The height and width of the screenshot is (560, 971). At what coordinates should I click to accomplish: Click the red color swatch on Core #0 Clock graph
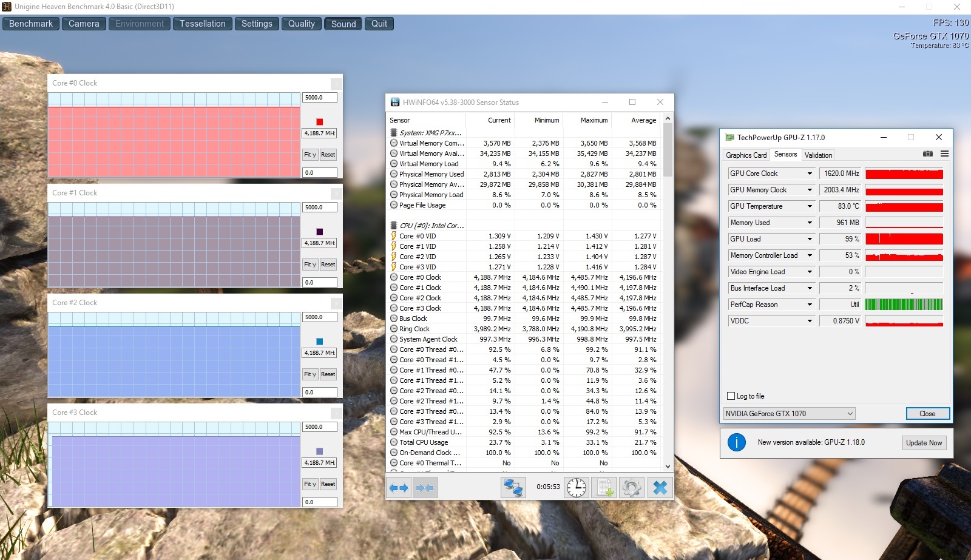[x=320, y=122]
